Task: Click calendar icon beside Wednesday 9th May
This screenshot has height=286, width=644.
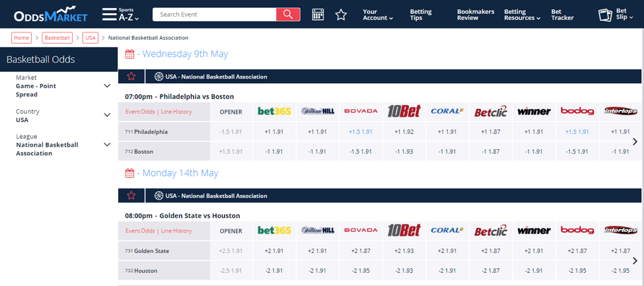Action: 129,54
